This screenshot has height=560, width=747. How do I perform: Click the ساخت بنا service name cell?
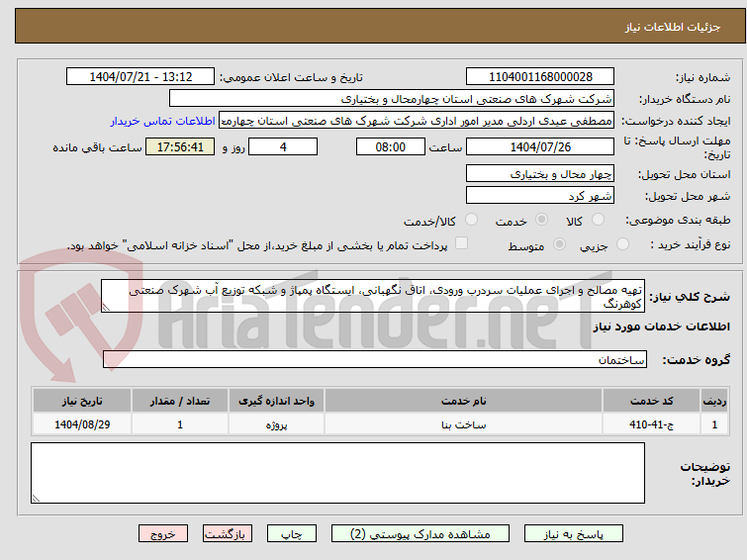[464, 424]
